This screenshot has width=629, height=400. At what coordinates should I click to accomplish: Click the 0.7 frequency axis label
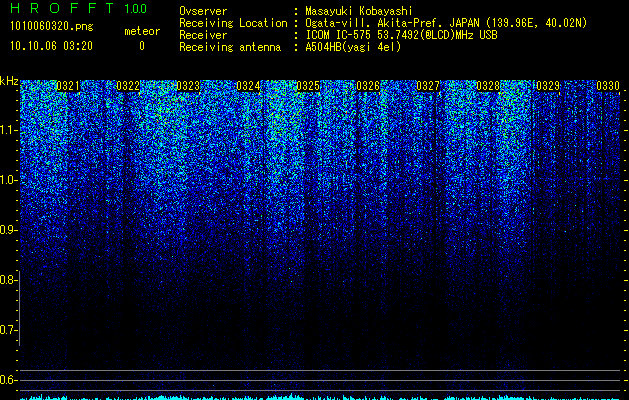7,330
